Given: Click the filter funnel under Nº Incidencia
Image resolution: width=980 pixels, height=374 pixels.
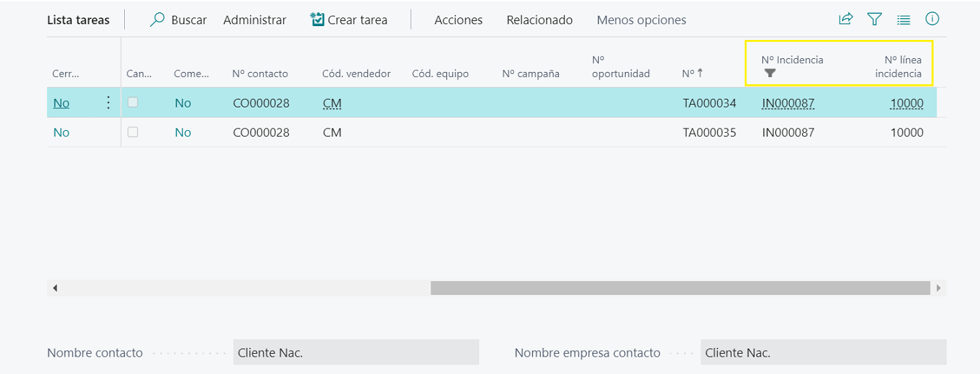Looking at the screenshot, I should point(770,73).
